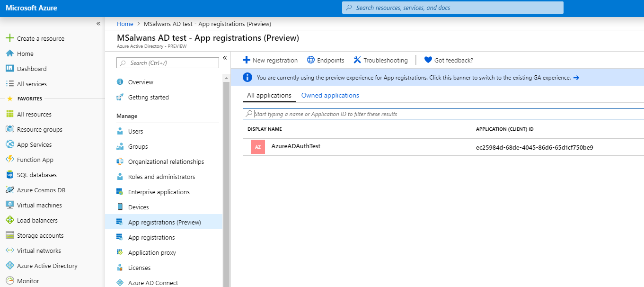Click the Azure Active Directory sidebar icon
Image resolution: width=644 pixels, height=287 pixels.
point(9,266)
